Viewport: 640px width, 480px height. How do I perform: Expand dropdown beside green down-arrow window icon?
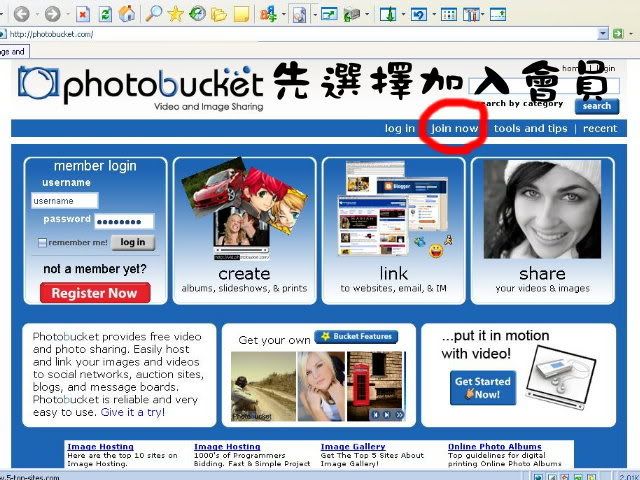(403, 15)
